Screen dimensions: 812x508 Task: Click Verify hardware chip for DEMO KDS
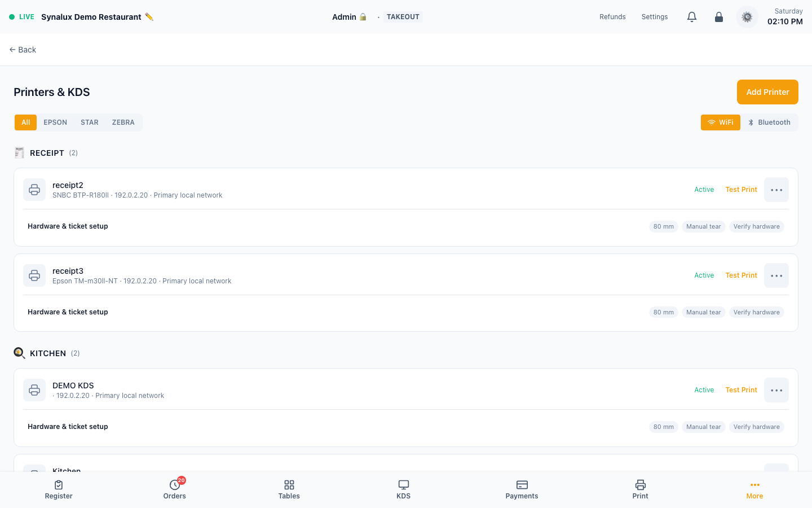tap(757, 427)
